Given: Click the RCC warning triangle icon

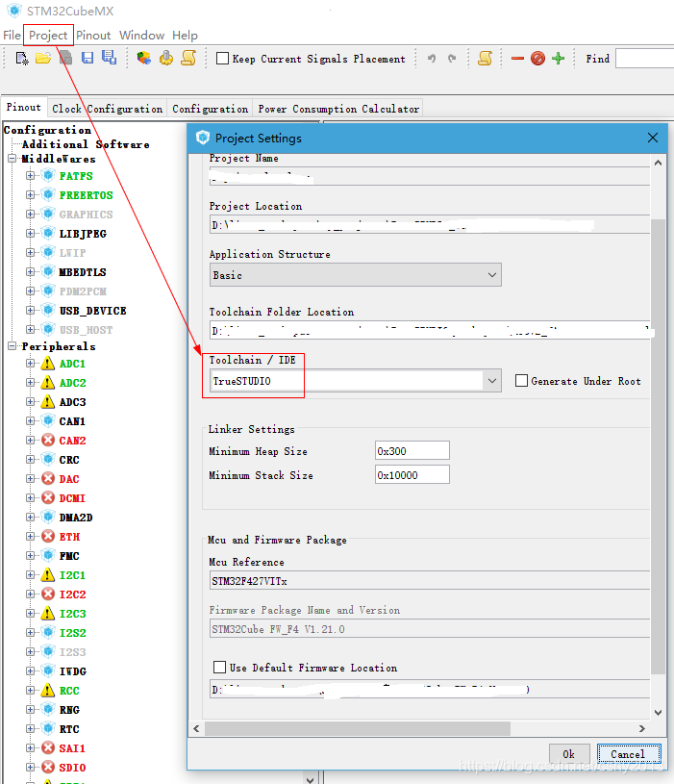Looking at the screenshot, I should tap(48, 691).
